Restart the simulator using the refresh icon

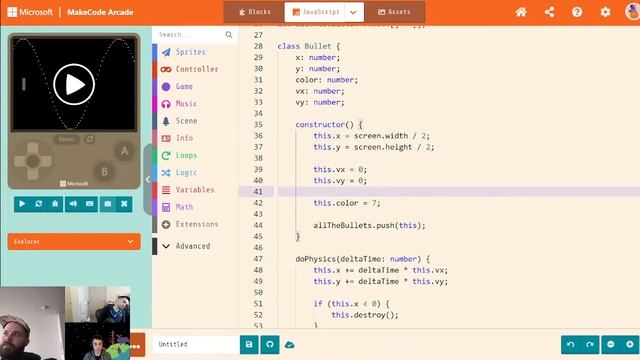[39, 203]
